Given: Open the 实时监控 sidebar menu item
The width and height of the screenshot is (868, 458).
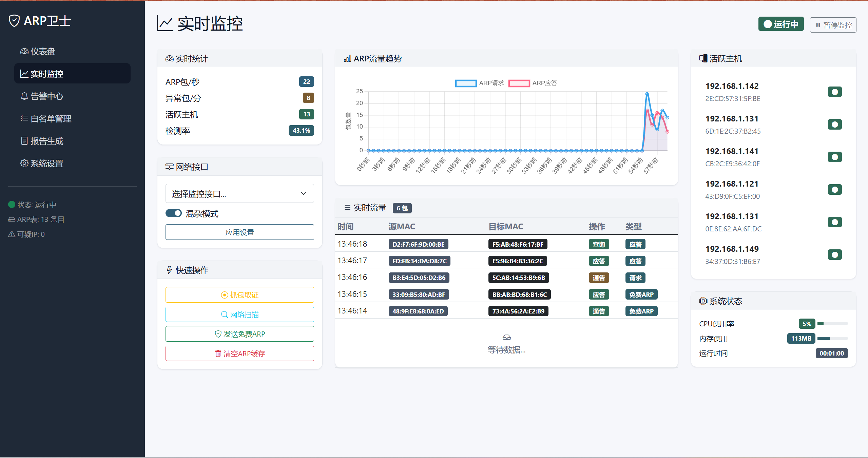Looking at the screenshot, I should click(x=72, y=74).
